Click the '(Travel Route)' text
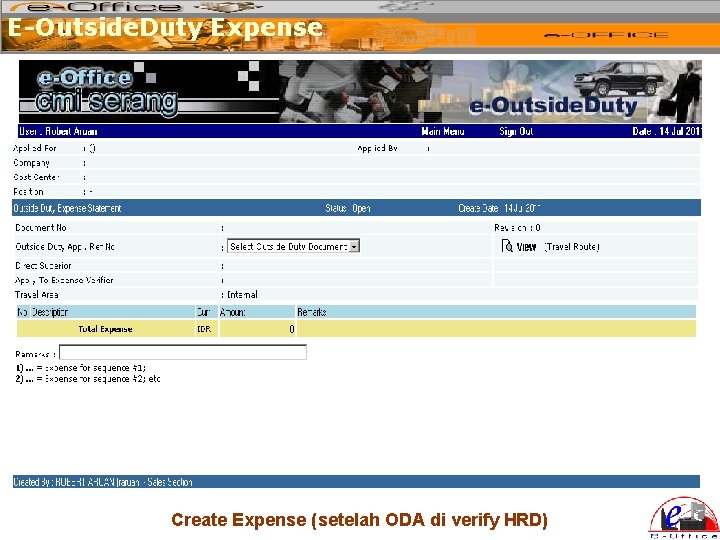This screenshot has height=540, width=720. [572, 247]
